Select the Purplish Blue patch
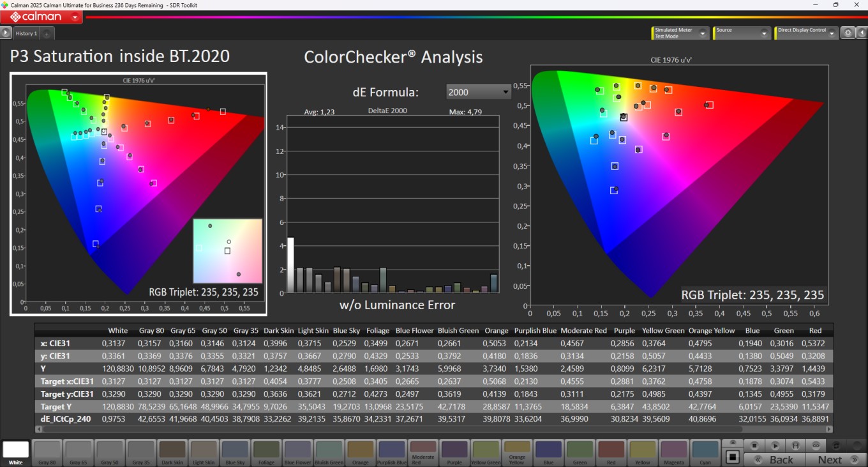The height and width of the screenshot is (467, 868). (391, 452)
